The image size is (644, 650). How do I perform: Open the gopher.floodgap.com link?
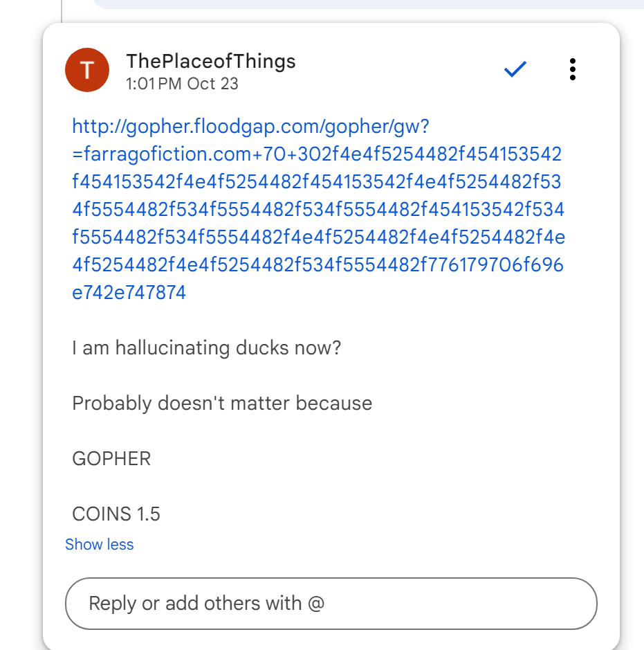click(251, 126)
